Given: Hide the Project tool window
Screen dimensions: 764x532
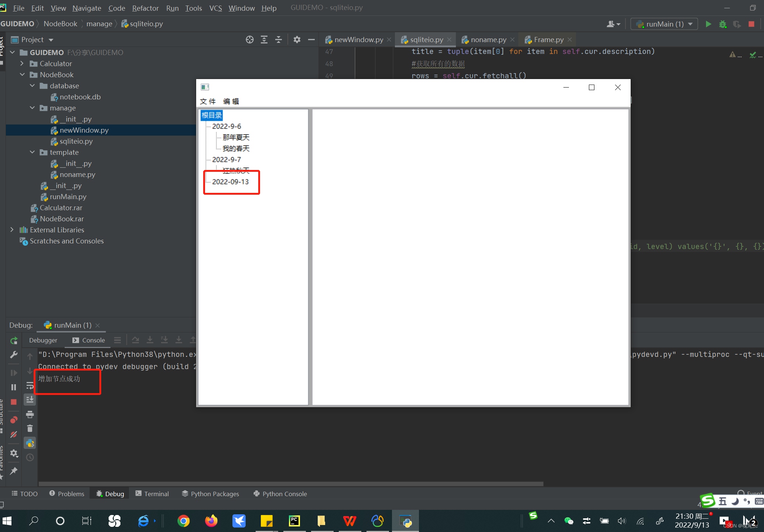Looking at the screenshot, I should (x=311, y=40).
